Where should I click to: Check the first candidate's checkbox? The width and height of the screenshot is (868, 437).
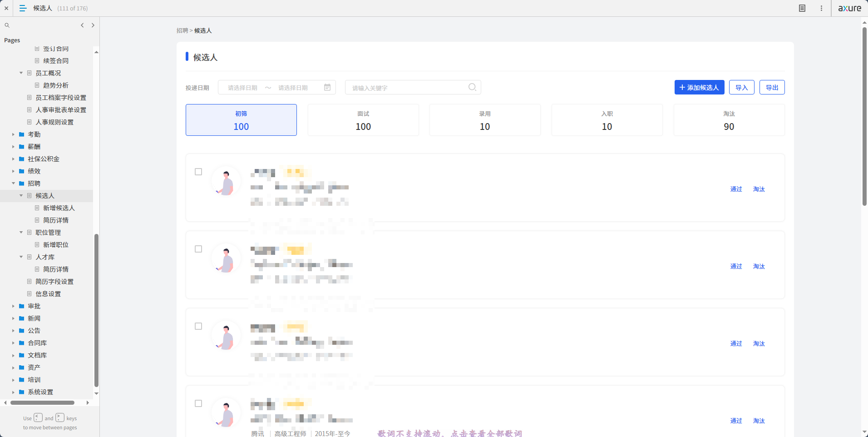[198, 172]
